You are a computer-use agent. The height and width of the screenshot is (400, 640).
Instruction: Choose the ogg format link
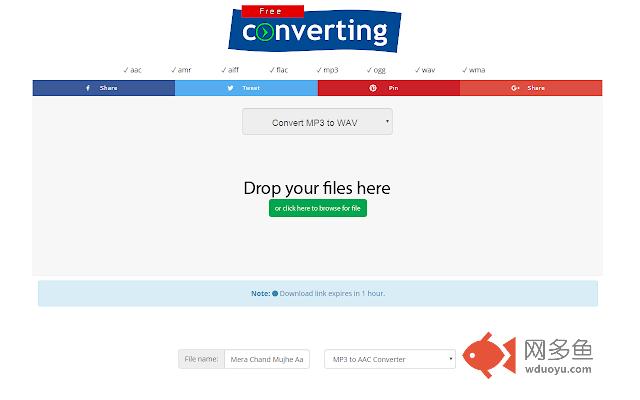point(376,70)
